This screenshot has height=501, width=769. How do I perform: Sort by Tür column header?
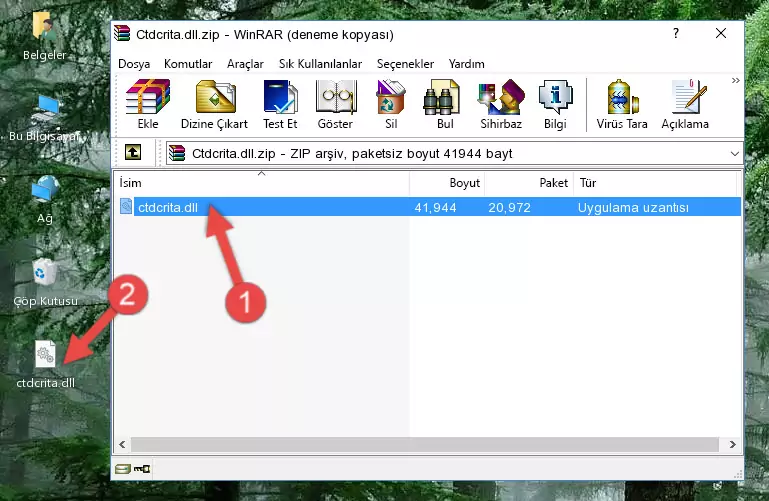click(655, 183)
